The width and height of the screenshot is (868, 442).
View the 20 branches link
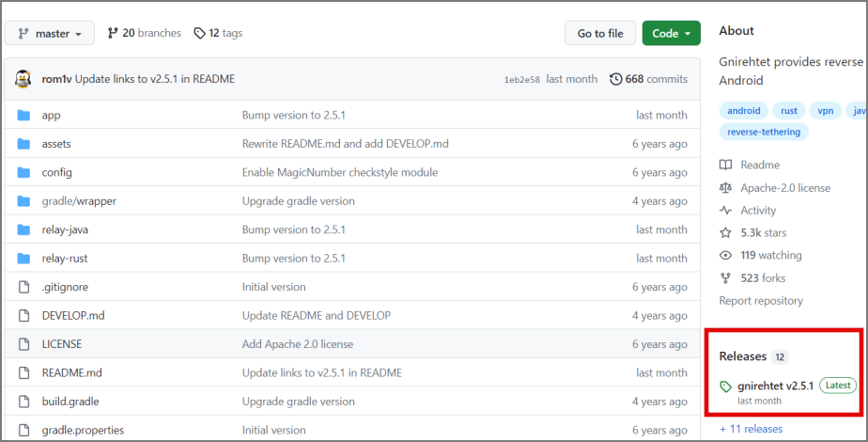[145, 33]
